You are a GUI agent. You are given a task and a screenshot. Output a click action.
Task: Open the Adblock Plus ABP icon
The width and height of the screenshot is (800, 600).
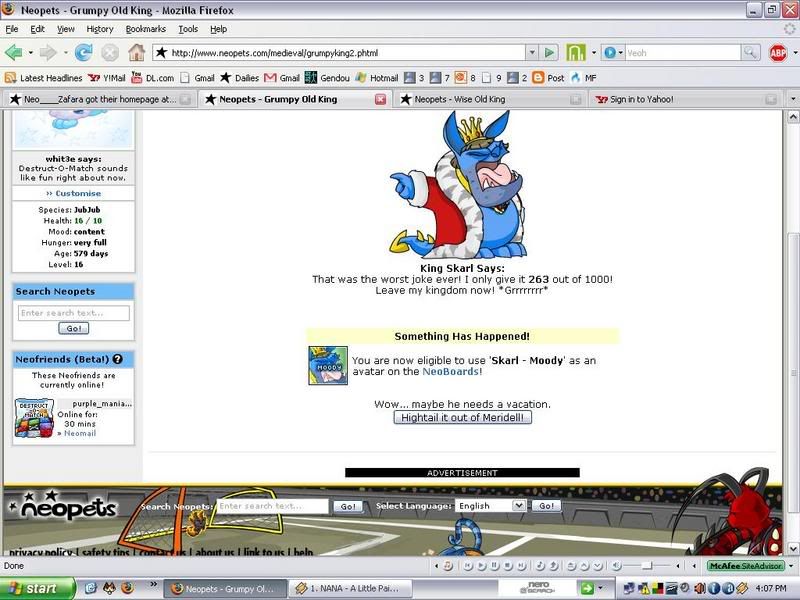(778, 53)
